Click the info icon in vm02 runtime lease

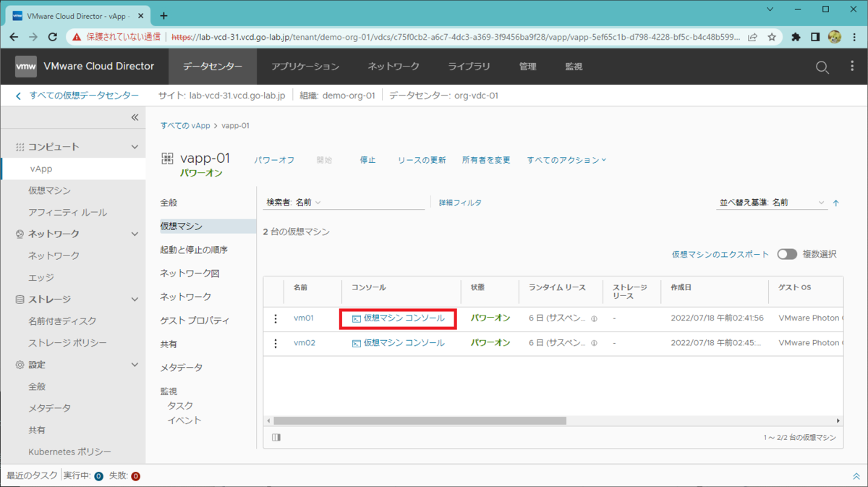[x=594, y=343]
